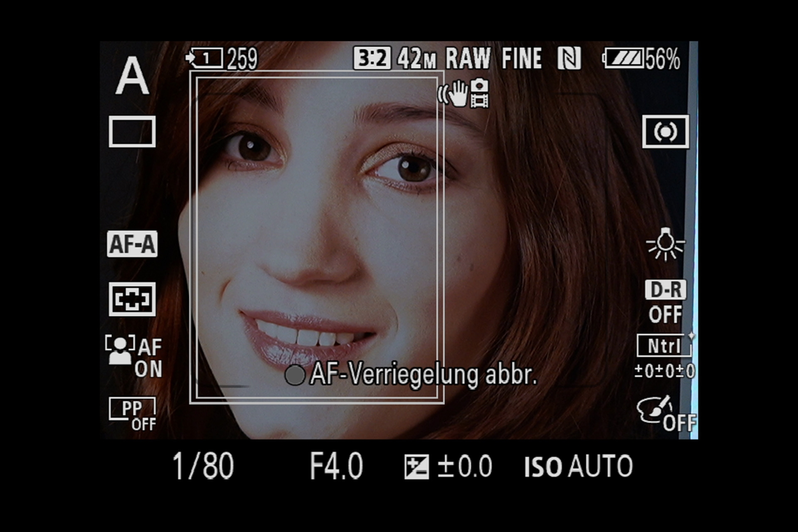
Task: Tap the 1/80 shutter speed value
Action: [x=203, y=466]
